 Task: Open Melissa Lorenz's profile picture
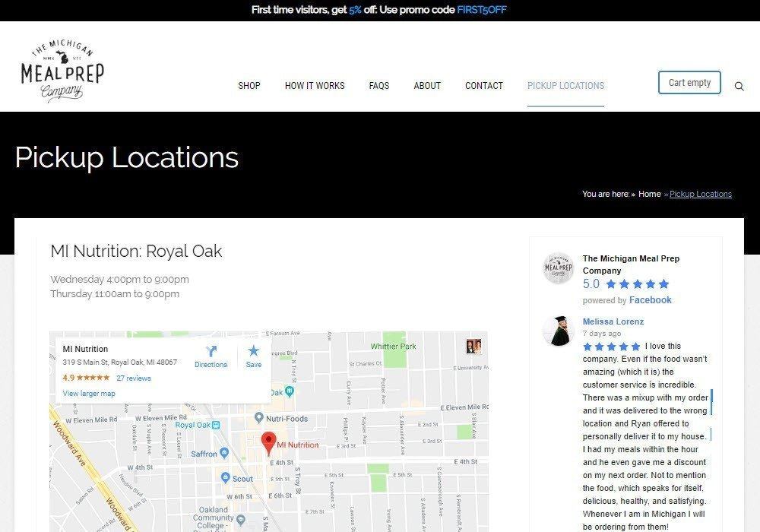point(559,331)
